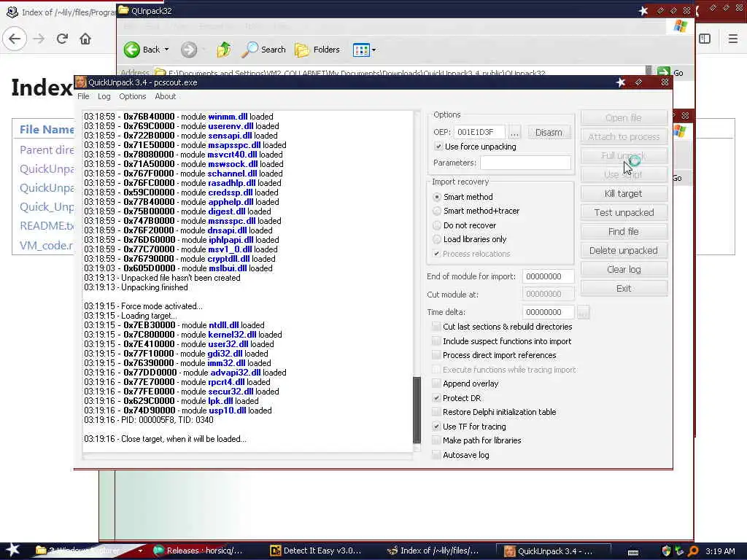Viewport: 747px width, 560px height.
Task: Enable the Autosave log checkbox
Action: point(436,455)
